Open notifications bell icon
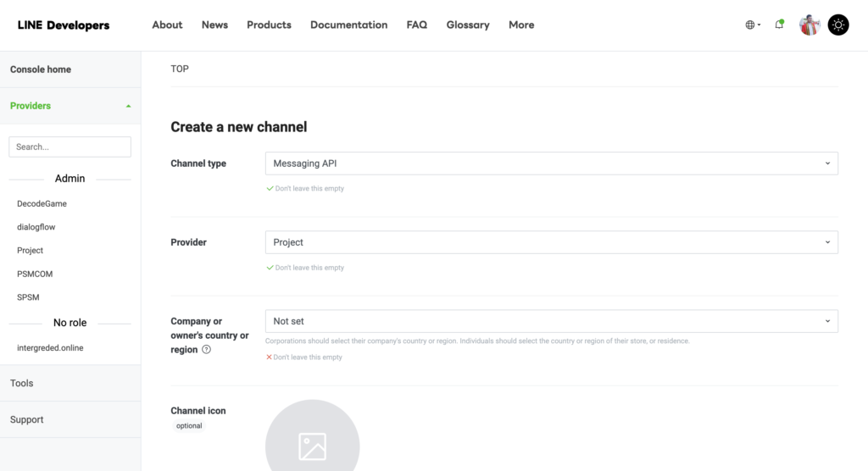 pos(780,25)
